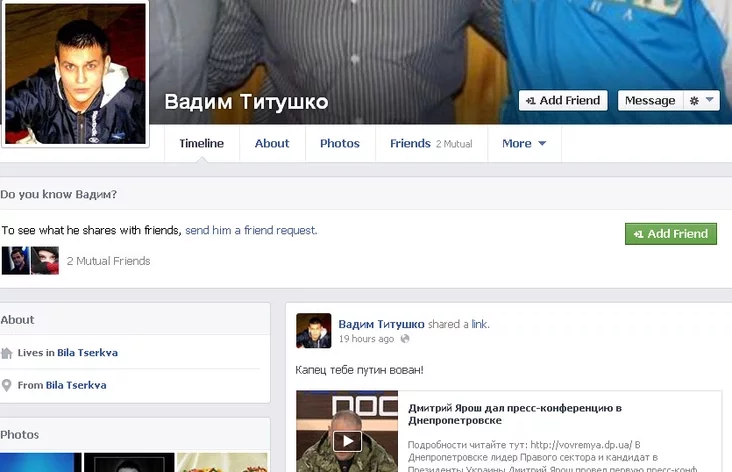This screenshot has width=732, height=472.
Task: Click Bila Tserkva link in From row
Action: (x=76, y=385)
